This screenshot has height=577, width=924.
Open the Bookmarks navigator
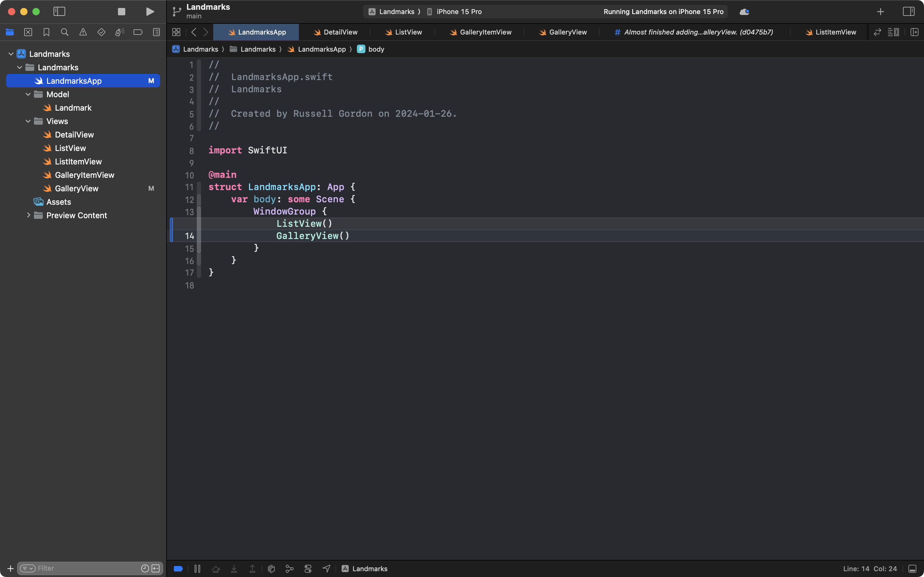click(46, 32)
